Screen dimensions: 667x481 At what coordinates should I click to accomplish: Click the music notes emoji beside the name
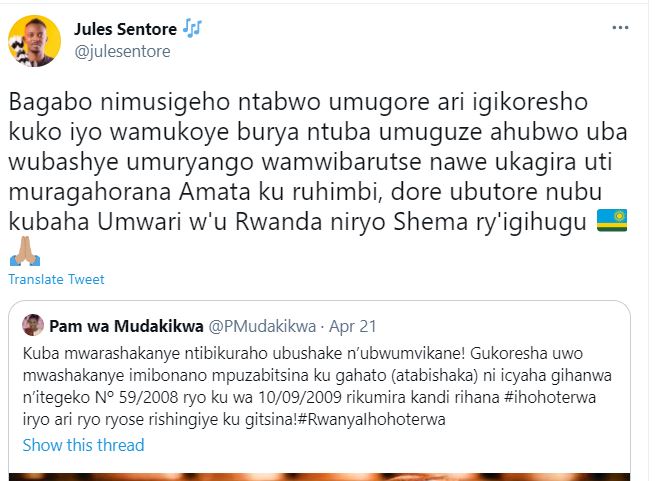(193, 29)
